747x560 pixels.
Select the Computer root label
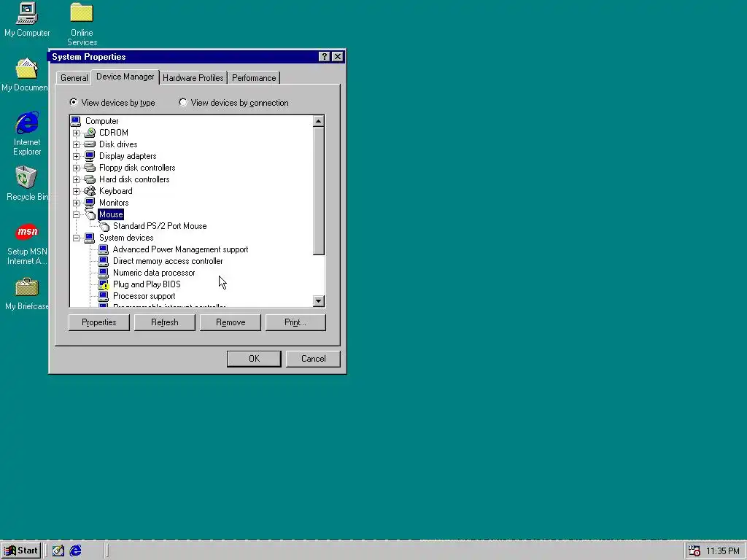coord(101,121)
